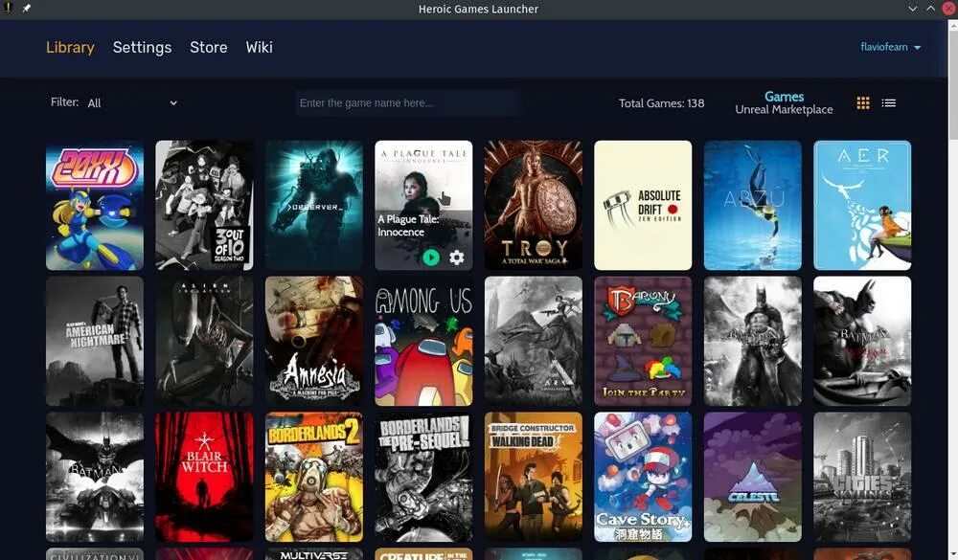Click the pin icon in the title bar
Viewport: 958px width, 560px height.
tap(26, 8)
